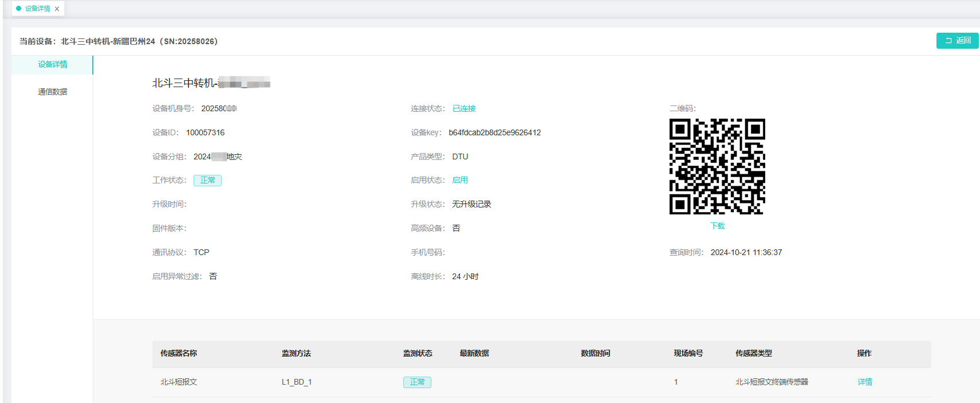
Task: Click the device ID value 100057316
Action: (205, 133)
